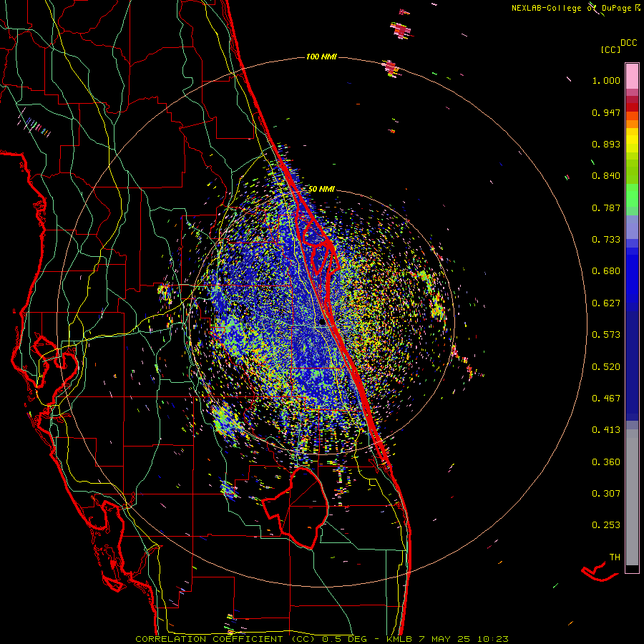The width and height of the screenshot is (644, 644).
Task: Select the light pink 1.000 color bar segment
Action: coord(632,76)
